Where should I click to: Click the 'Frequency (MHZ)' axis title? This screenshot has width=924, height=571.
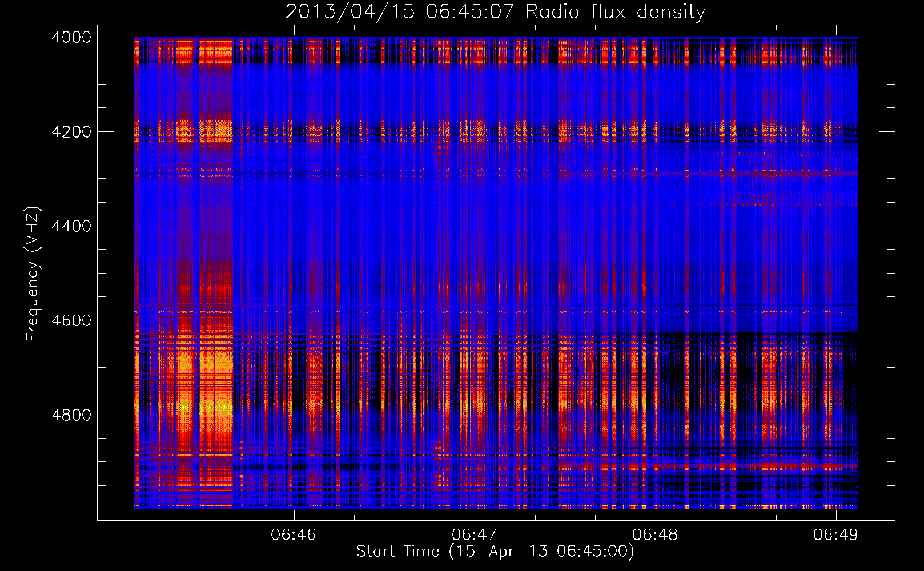point(33,274)
